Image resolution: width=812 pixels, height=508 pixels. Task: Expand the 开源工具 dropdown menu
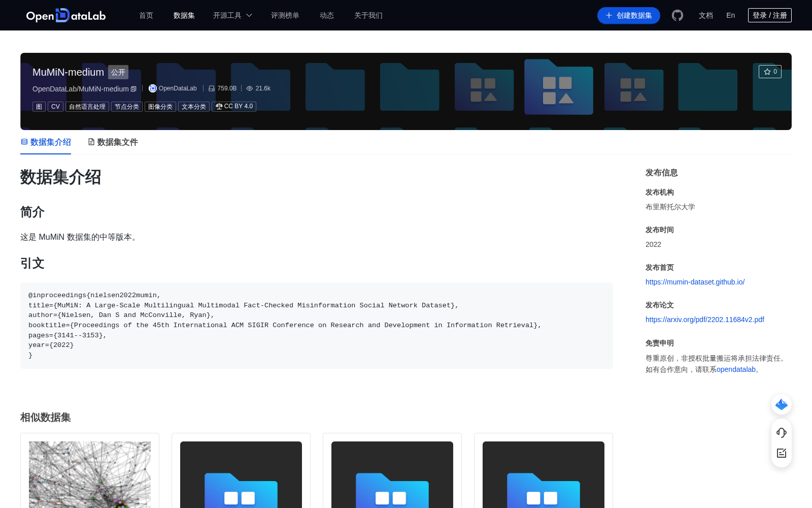tap(232, 15)
